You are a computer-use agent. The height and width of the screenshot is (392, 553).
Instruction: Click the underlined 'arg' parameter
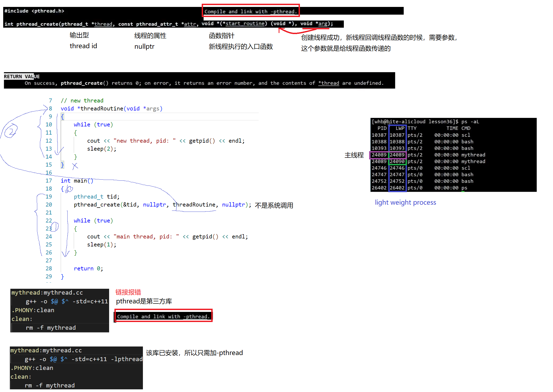pyautogui.click(x=323, y=23)
